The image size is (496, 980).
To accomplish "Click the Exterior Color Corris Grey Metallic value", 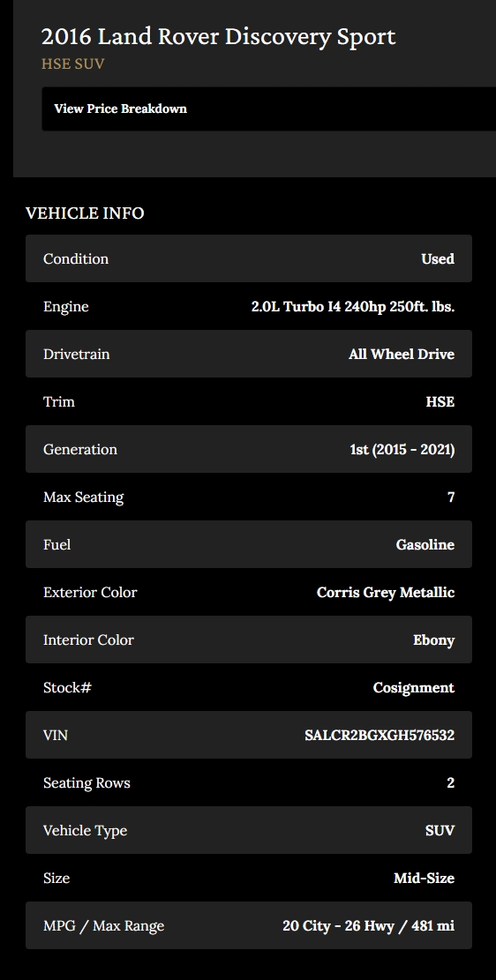I will coord(386,593).
